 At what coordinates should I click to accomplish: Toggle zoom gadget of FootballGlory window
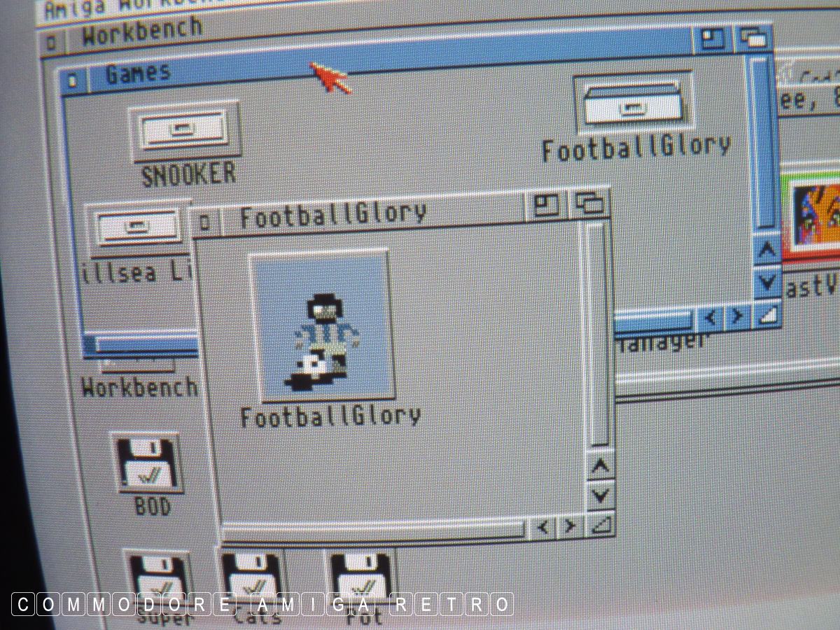[546, 204]
